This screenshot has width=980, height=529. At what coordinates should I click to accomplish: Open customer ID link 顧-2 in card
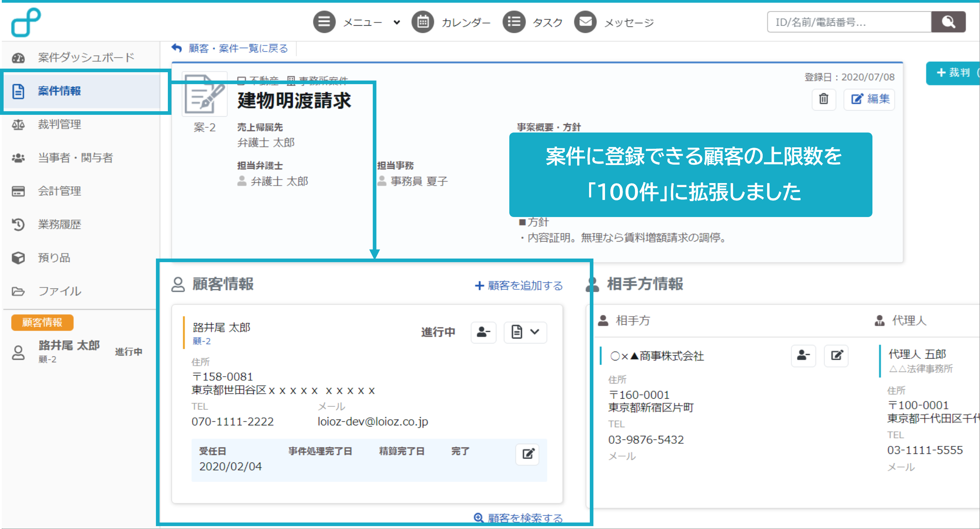click(x=202, y=341)
